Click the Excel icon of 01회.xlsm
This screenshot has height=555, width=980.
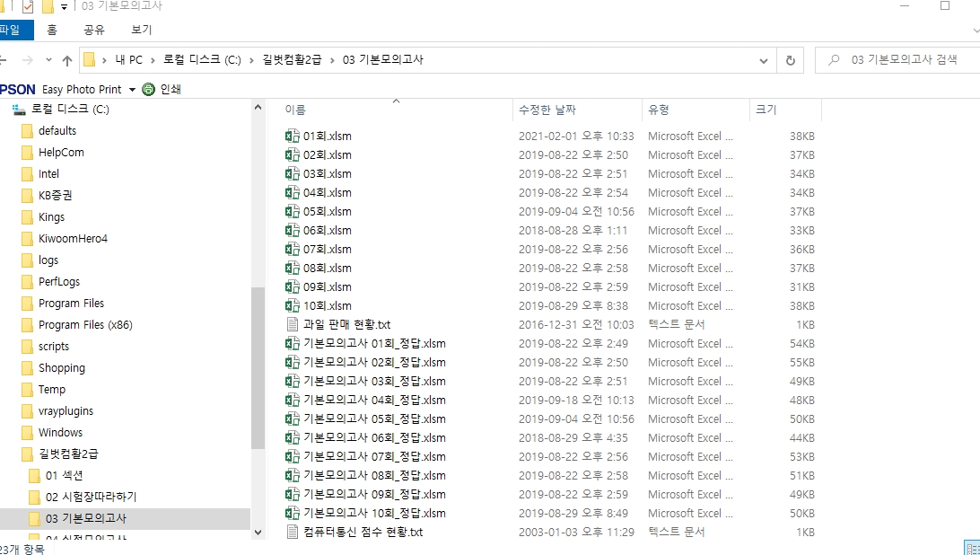click(x=292, y=137)
